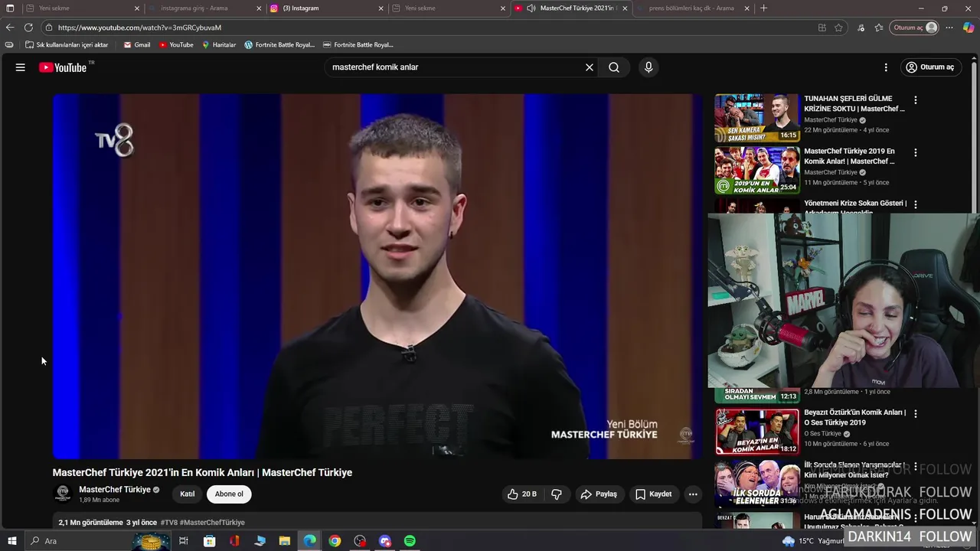
Task: Open the Gmail bookmark
Action: pos(137,45)
